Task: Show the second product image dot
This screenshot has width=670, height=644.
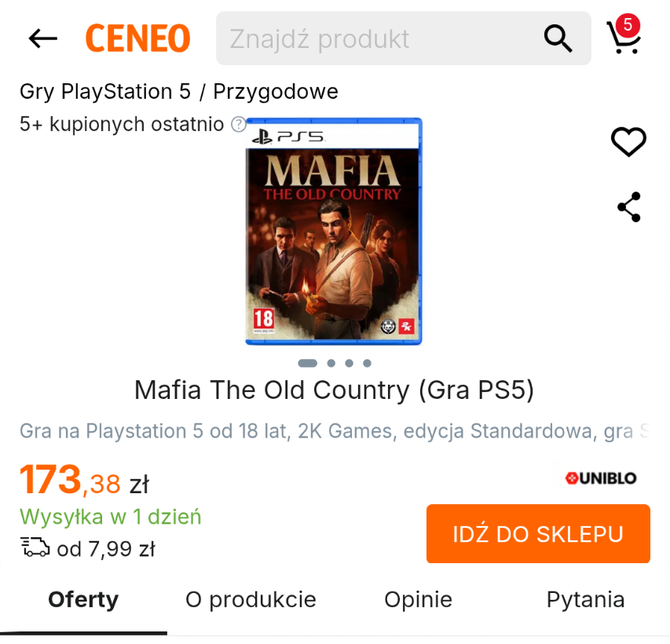Action: click(x=331, y=364)
